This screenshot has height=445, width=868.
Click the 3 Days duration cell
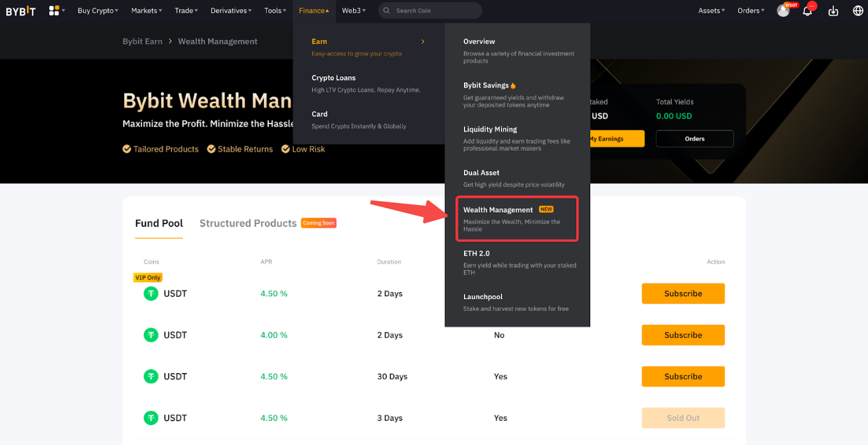tap(390, 418)
